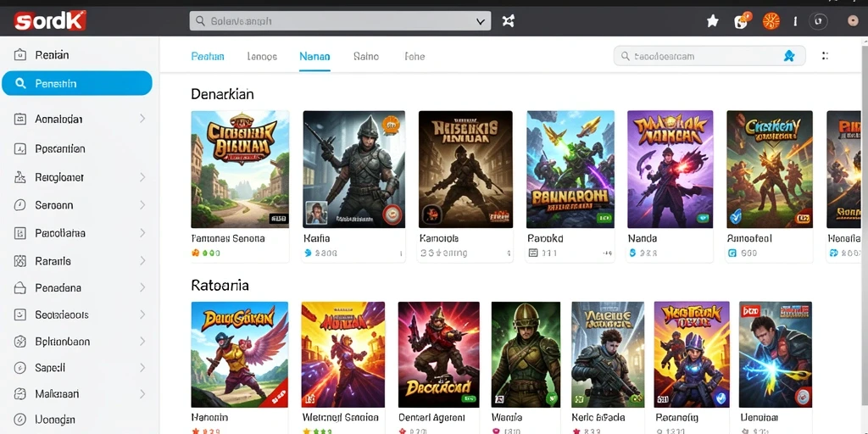Click the Seotadeoois sidebar icon
The width and height of the screenshot is (868, 434).
(20, 314)
